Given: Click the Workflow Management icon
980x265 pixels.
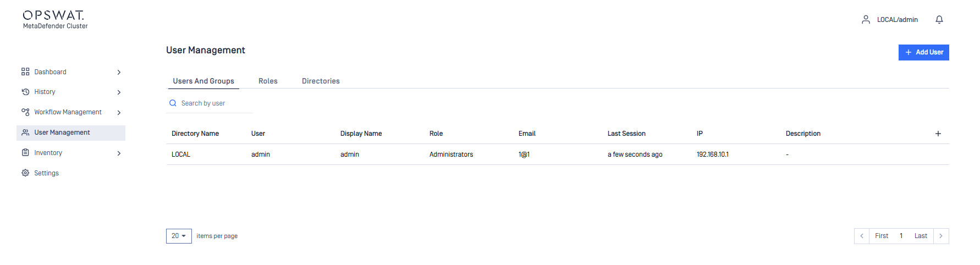Looking at the screenshot, I should click(x=25, y=112).
